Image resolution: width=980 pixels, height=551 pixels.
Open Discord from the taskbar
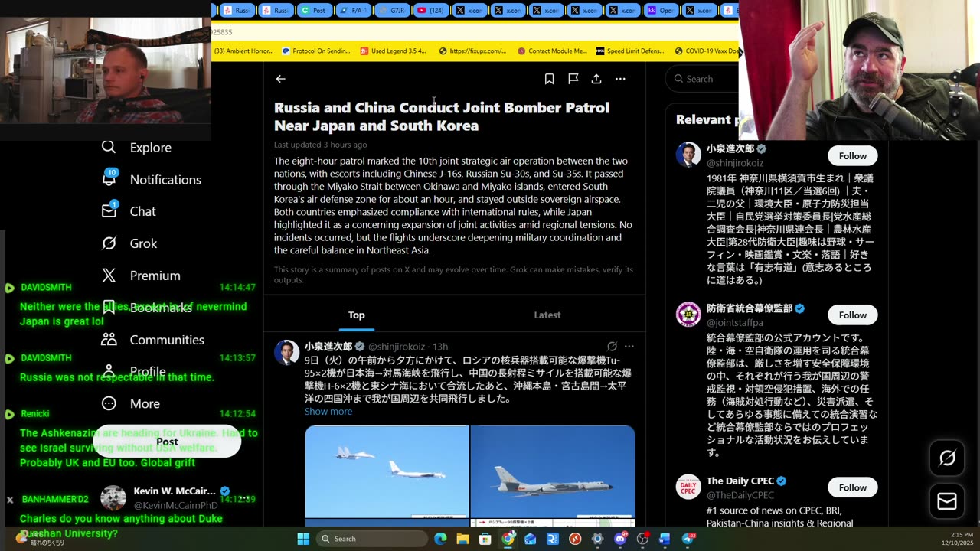[620, 539]
